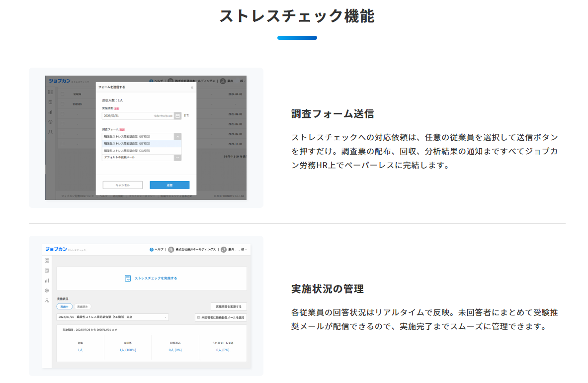This screenshot has width=588, height=383.
Task: Click the form list icon in the 実施状況 screenshot sidebar
Action: (47, 271)
